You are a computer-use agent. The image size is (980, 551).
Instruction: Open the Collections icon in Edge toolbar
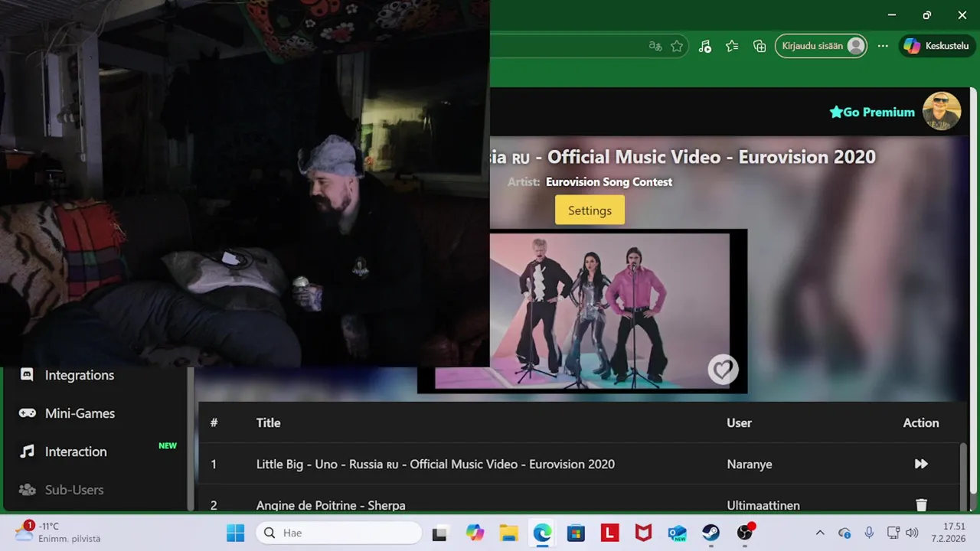(759, 46)
